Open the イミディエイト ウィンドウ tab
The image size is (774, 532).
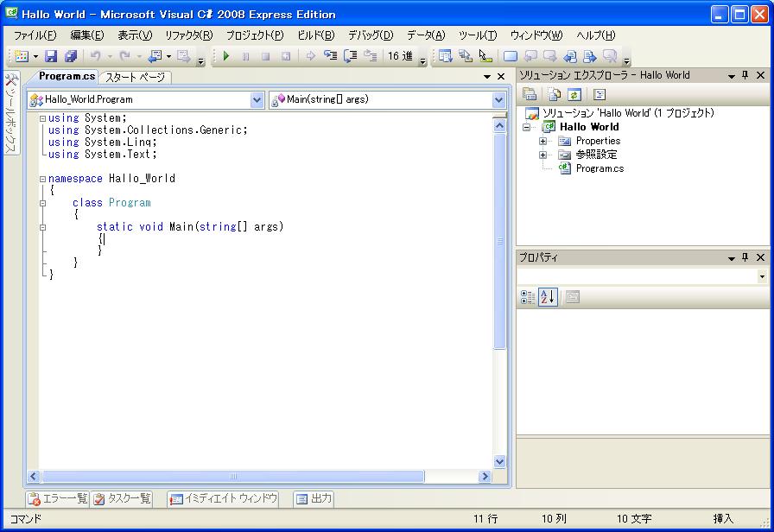pos(223,498)
